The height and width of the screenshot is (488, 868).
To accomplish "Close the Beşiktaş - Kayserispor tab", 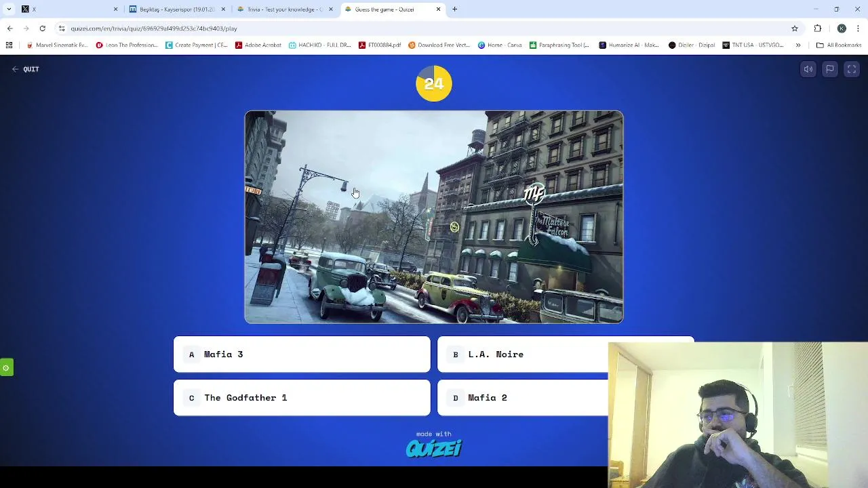I will coord(223,9).
